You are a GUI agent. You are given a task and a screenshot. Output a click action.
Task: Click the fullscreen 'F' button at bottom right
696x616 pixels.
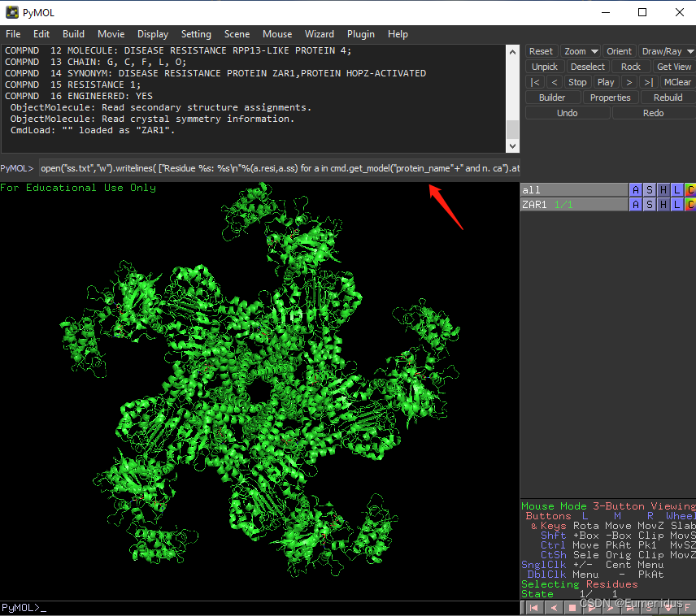[x=688, y=608]
